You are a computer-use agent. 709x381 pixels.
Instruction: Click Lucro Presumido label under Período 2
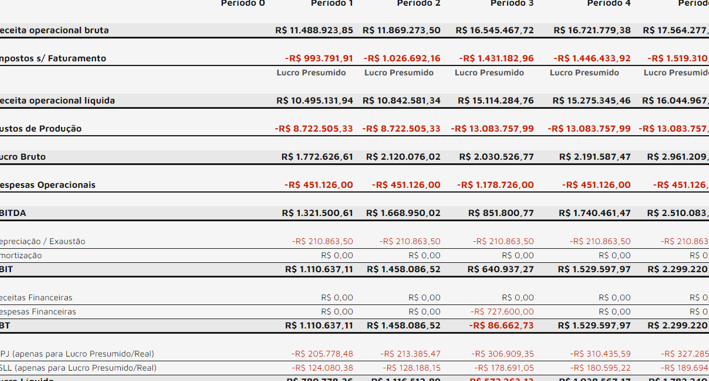pos(399,73)
